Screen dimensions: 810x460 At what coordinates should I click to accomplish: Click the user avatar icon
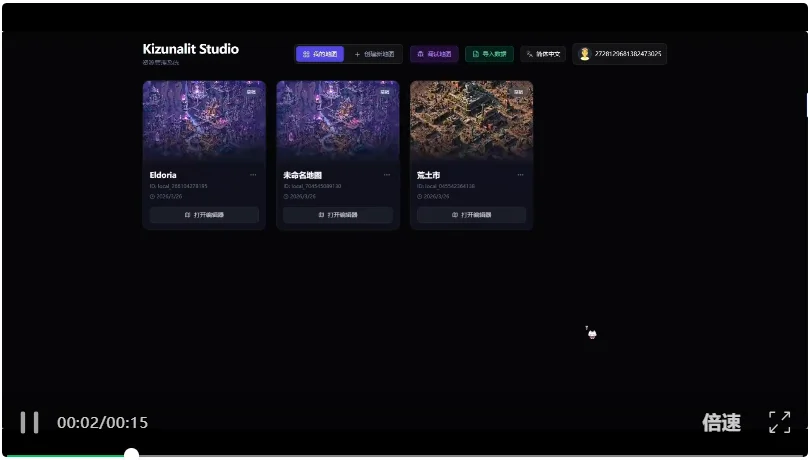(x=585, y=54)
